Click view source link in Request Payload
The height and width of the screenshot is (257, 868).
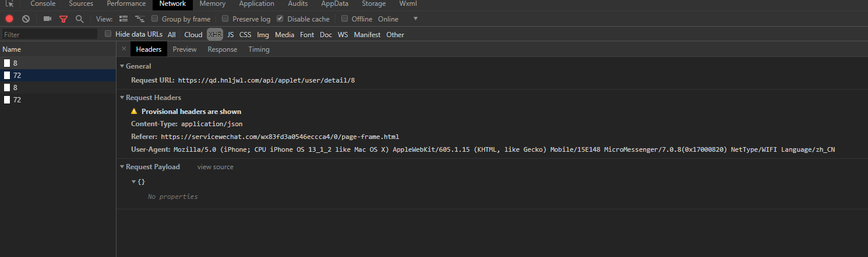click(x=216, y=167)
